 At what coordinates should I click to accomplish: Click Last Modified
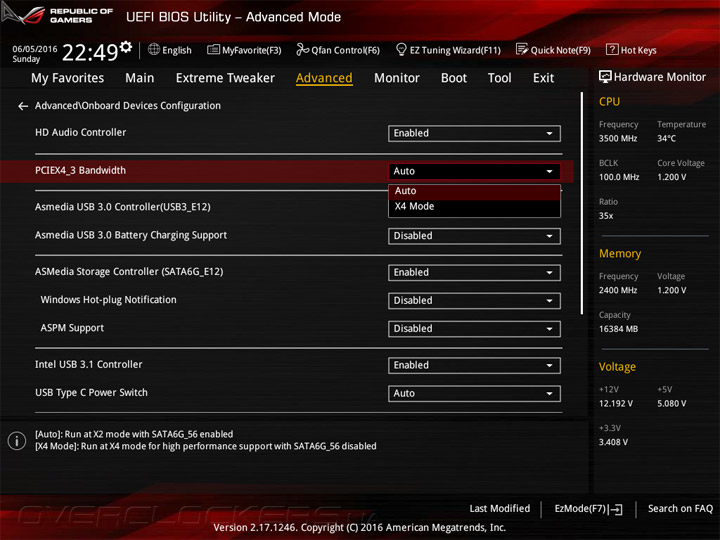[x=500, y=509]
